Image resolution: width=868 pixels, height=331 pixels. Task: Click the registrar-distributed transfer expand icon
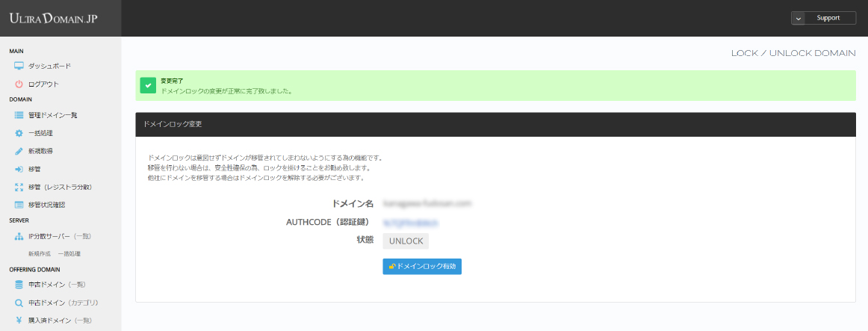pos(19,187)
